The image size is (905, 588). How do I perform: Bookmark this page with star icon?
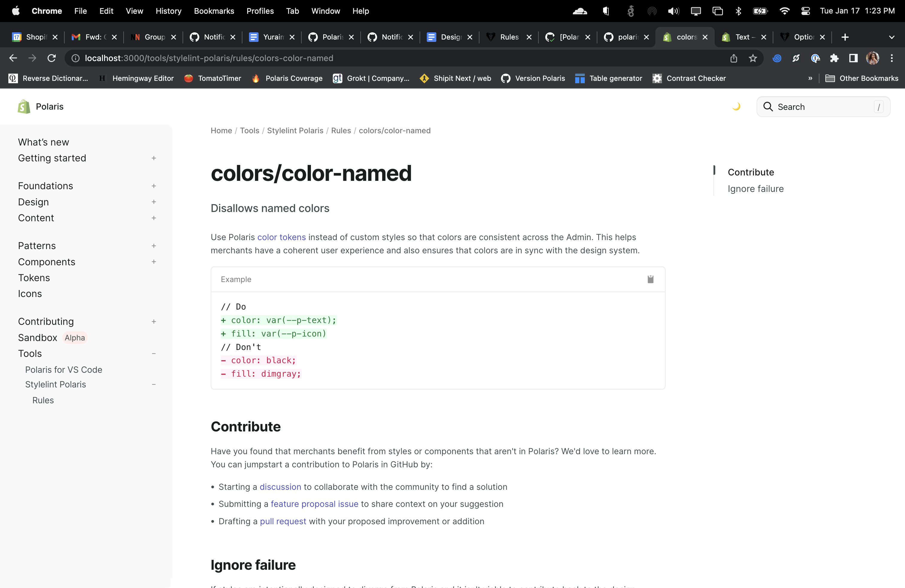(753, 58)
